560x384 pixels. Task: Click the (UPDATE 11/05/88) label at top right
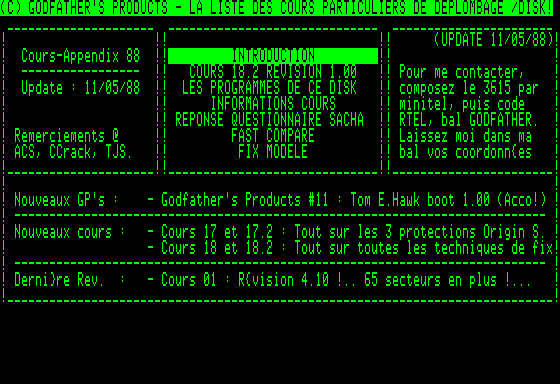(493, 40)
